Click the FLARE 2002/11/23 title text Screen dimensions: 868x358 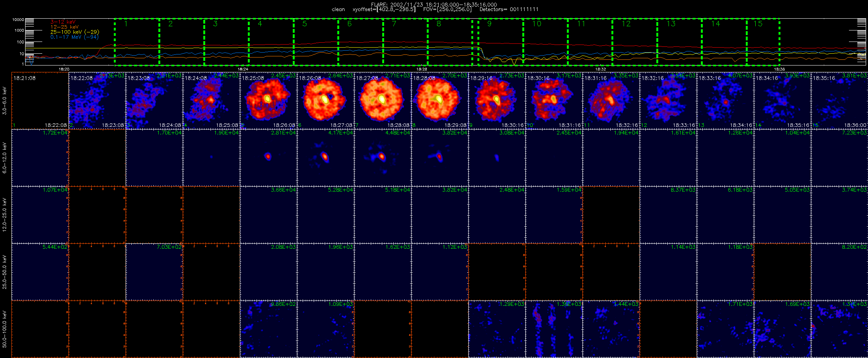pos(434,5)
